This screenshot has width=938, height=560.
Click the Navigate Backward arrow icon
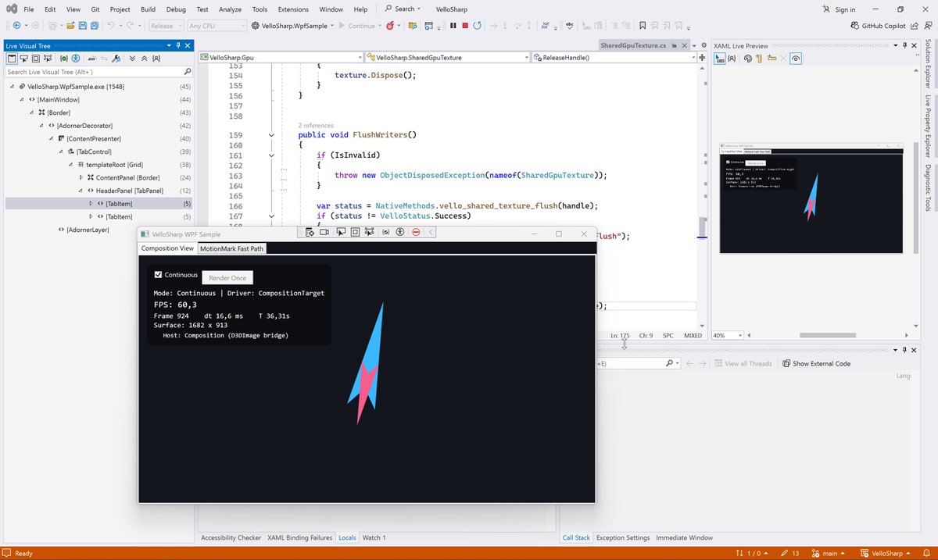click(x=16, y=26)
